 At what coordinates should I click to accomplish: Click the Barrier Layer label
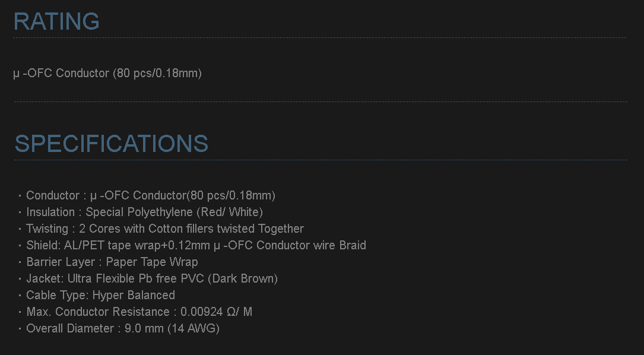point(60,262)
